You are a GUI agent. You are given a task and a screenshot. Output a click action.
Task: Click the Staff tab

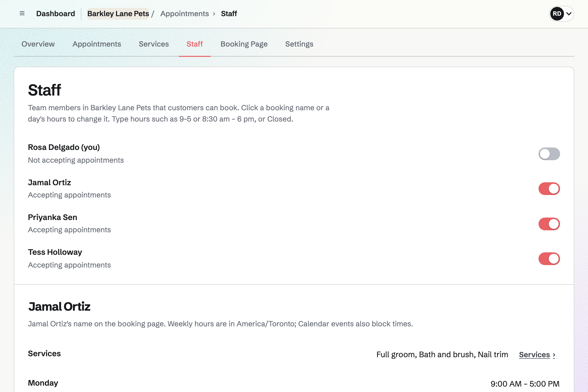(195, 44)
